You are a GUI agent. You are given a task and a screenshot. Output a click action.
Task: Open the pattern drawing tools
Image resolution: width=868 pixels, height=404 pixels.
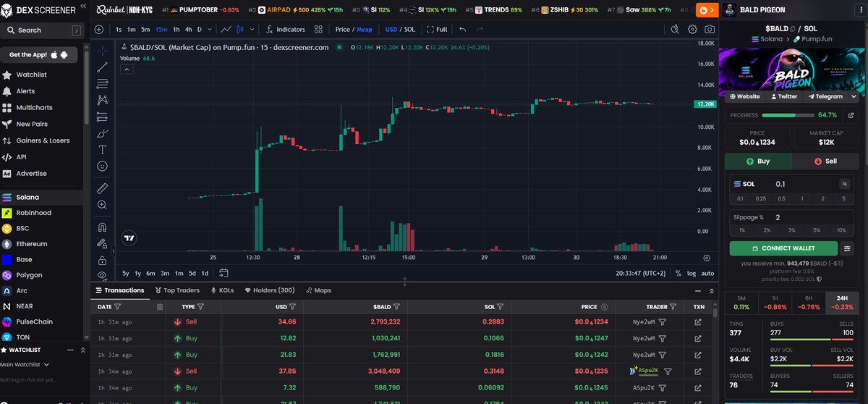coord(102,101)
